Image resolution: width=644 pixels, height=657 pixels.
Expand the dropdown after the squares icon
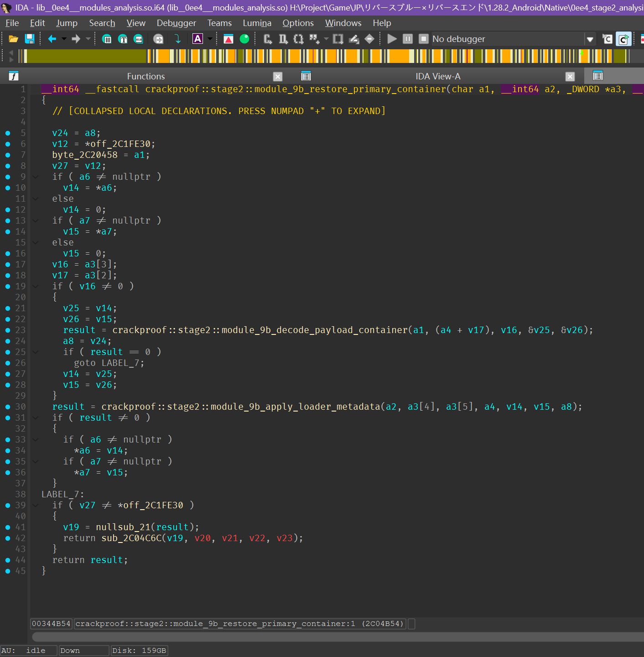click(326, 39)
